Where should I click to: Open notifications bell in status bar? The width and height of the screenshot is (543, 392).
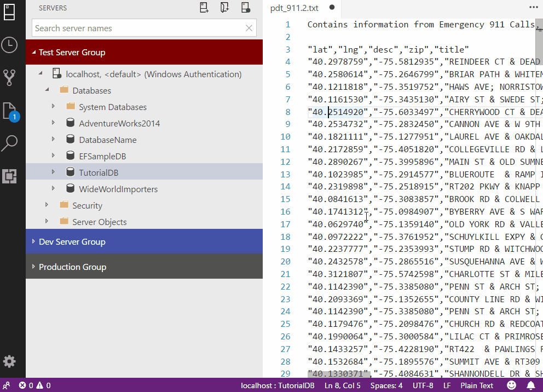530,385
